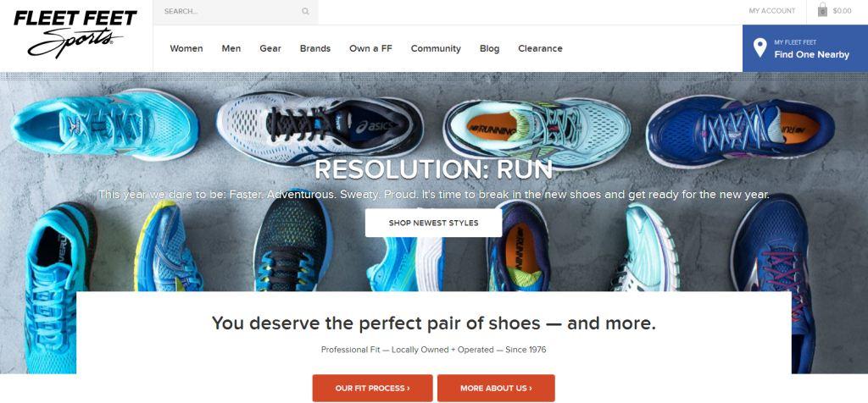Visit the Blog link
The width and height of the screenshot is (868, 403).
click(x=489, y=48)
